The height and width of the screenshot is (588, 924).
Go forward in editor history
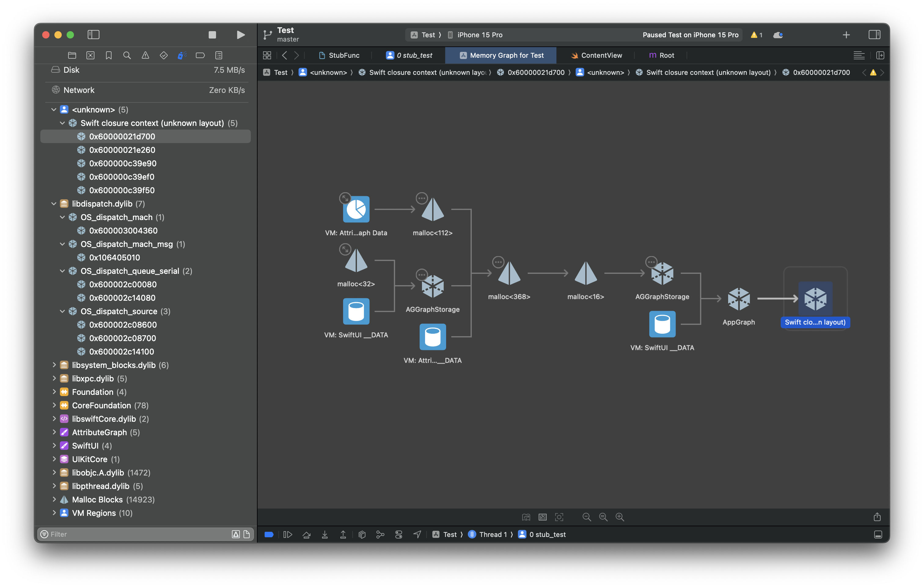click(296, 55)
